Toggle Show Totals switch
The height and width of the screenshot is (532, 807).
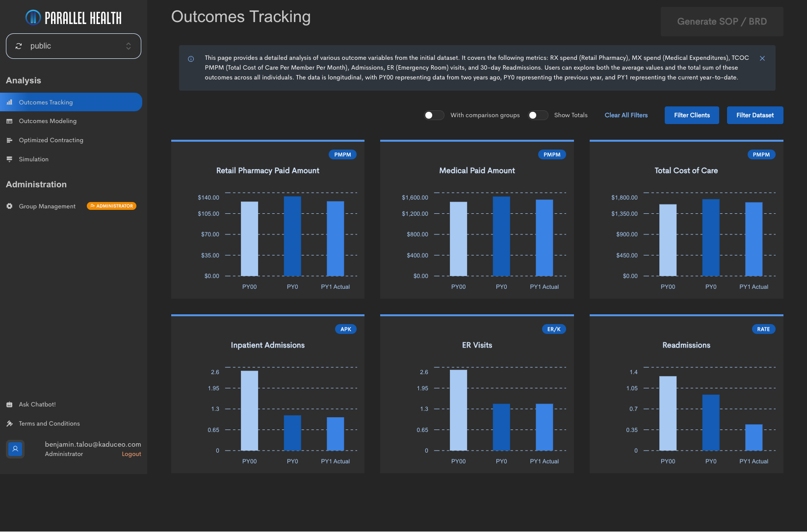(x=538, y=115)
